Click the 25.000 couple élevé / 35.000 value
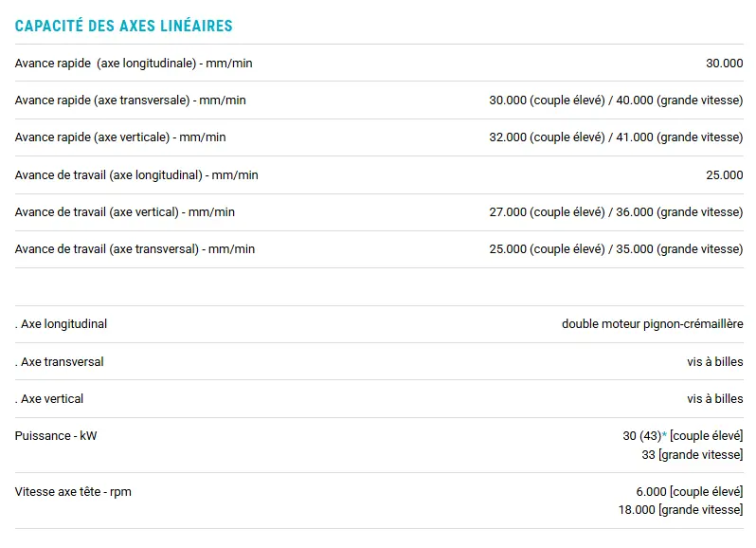 pyautogui.click(x=616, y=249)
